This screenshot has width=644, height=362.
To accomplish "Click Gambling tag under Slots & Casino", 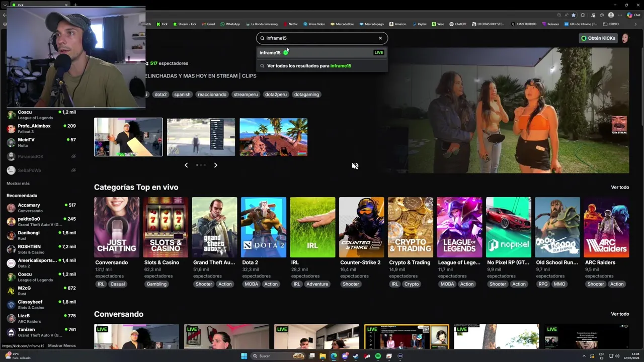I will (156, 284).
